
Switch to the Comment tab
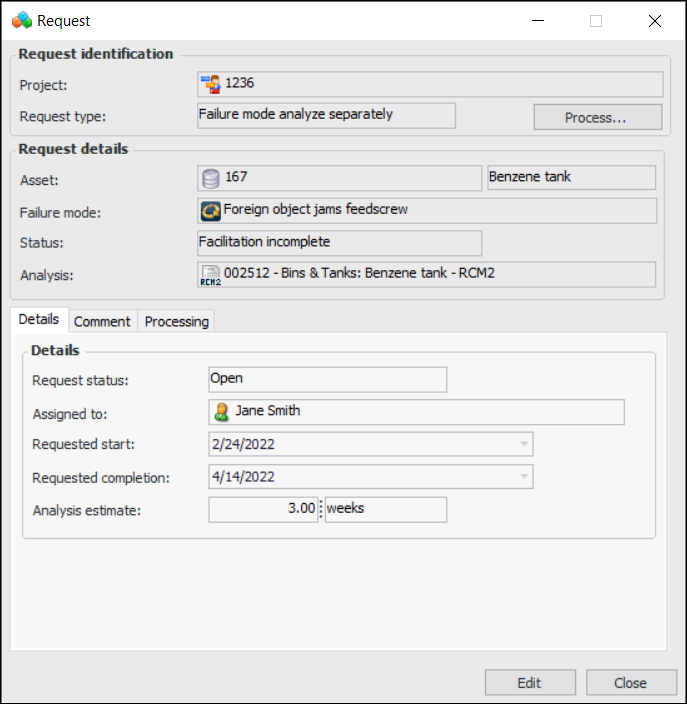102,321
